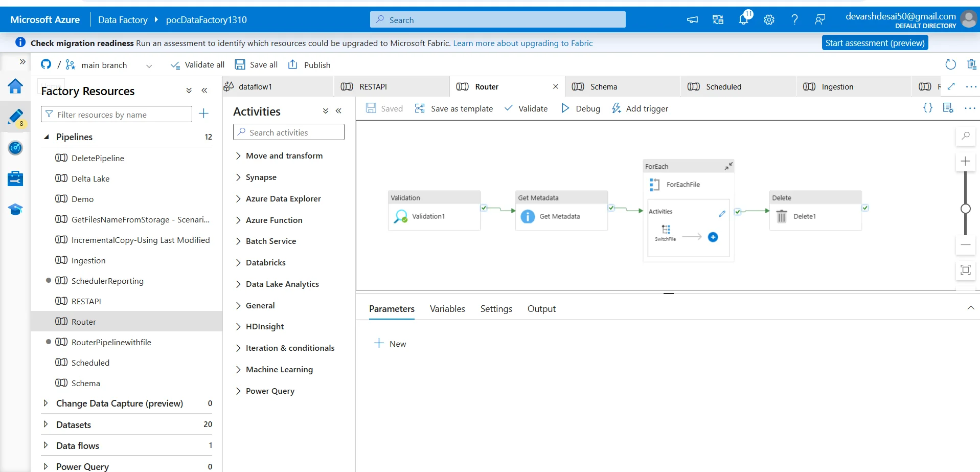View pipeline JSON code with braces icon
980x472 pixels.
coord(927,108)
